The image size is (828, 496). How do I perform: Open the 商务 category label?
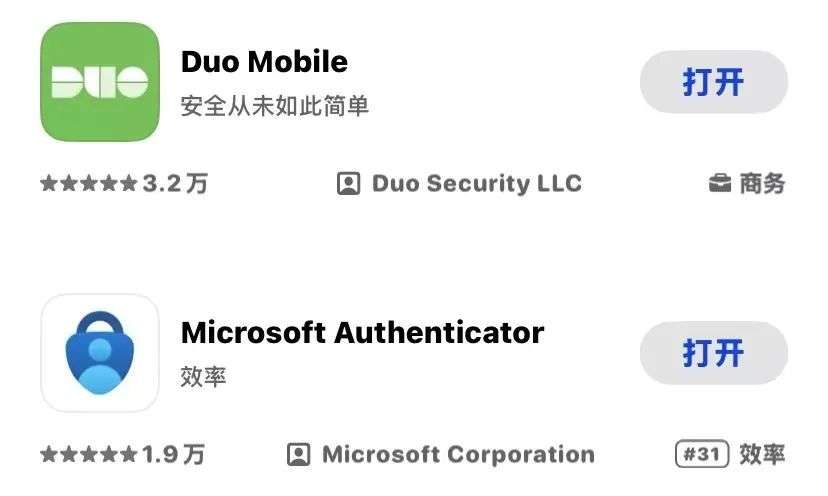762,183
